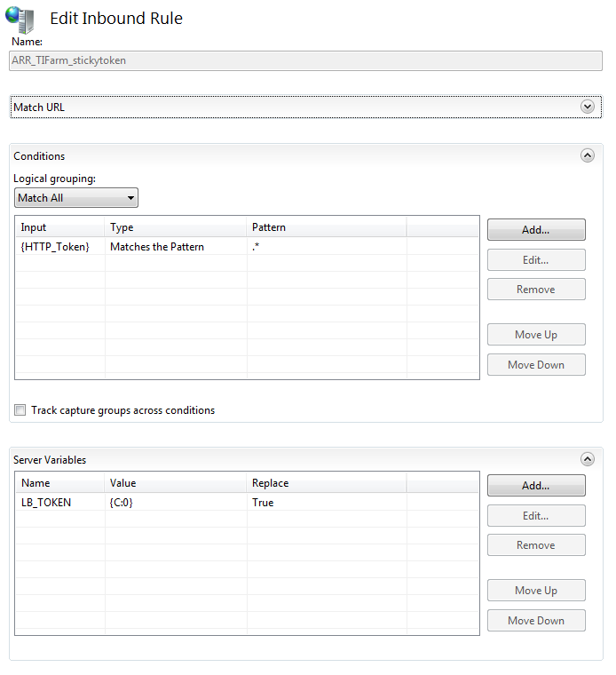Click the rule Name input field

pyautogui.click(x=305, y=60)
